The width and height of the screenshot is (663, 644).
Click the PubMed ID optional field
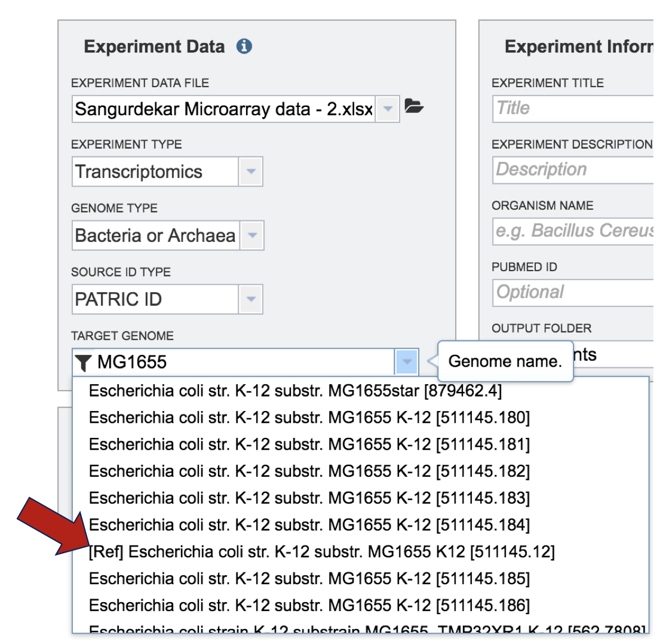coord(573,292)
